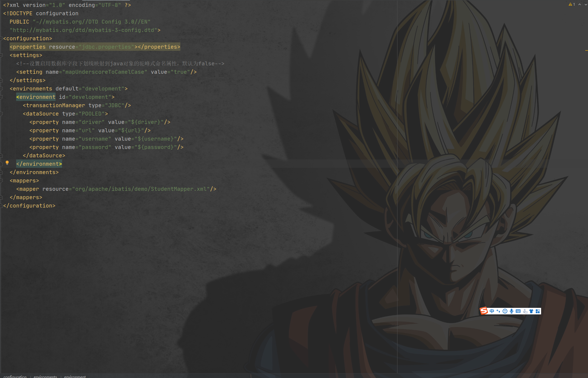588x378 pixels.
Task: Click the </environments> closing tag
Action: point(34,172)
